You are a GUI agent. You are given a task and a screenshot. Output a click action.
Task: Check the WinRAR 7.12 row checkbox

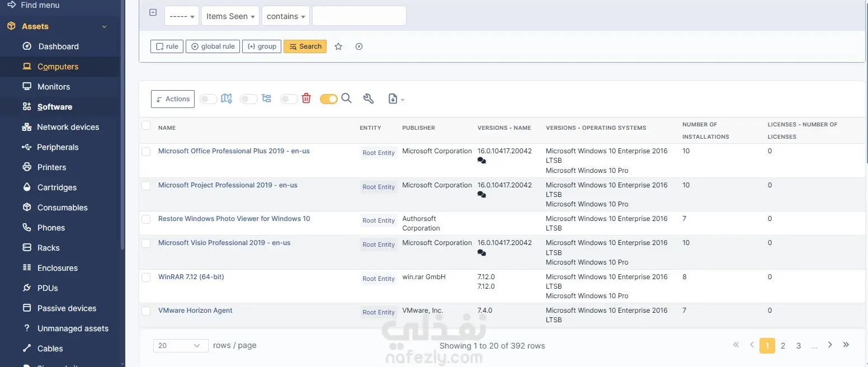coord(146,277)
